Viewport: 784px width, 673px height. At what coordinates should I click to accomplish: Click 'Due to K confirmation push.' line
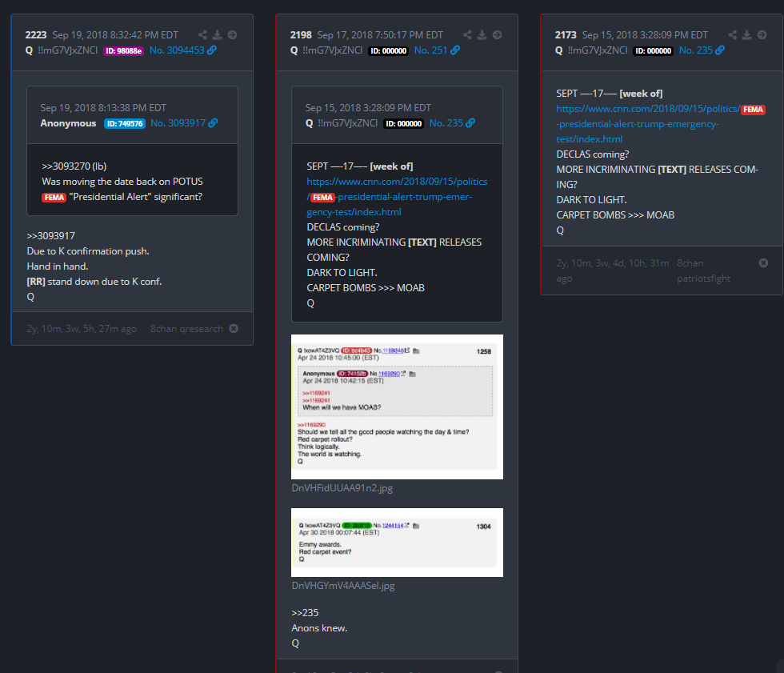point(88,251)
